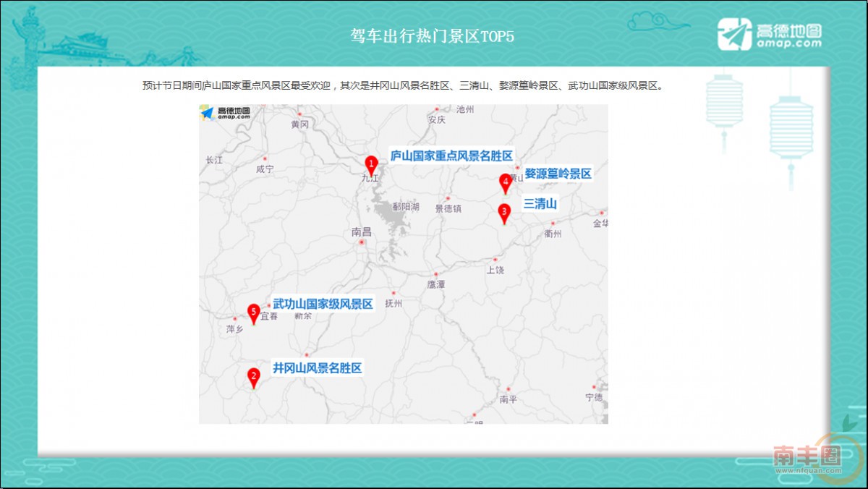
Task: Select red map marker number 2
Action: click(x=253, y=376)
